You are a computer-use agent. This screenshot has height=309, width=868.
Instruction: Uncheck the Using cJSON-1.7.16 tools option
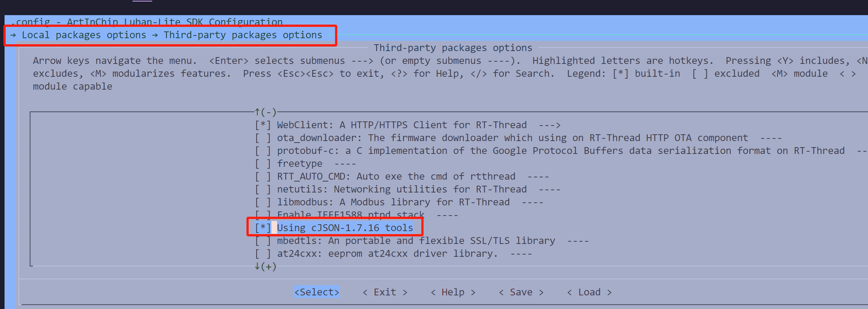[263, 228]
